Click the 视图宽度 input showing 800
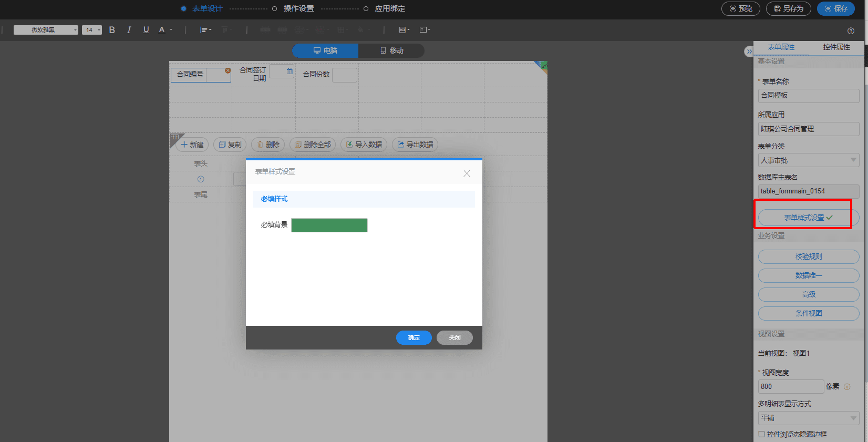This screenshot has width=868, height=442. tap(791, 386)
